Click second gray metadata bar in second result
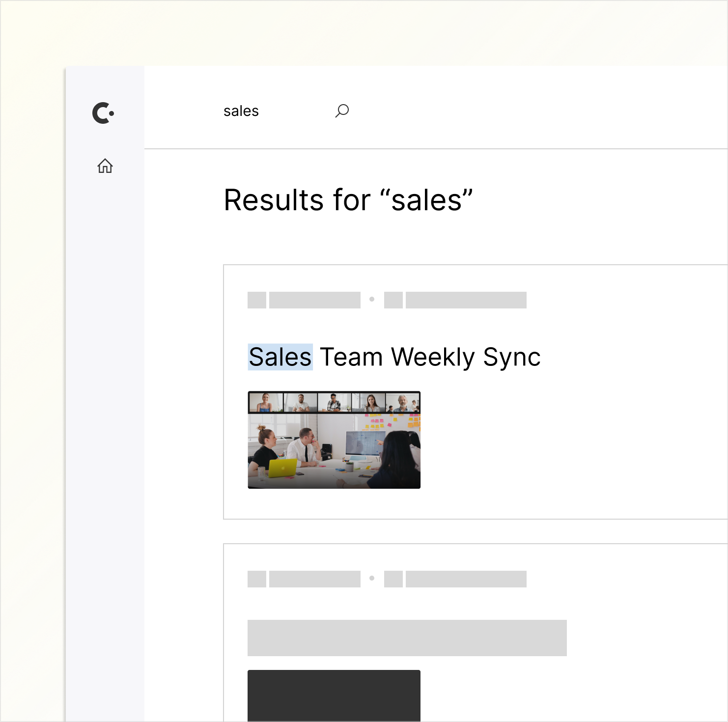The image size is (728, 722). click(x=466, y=579)
